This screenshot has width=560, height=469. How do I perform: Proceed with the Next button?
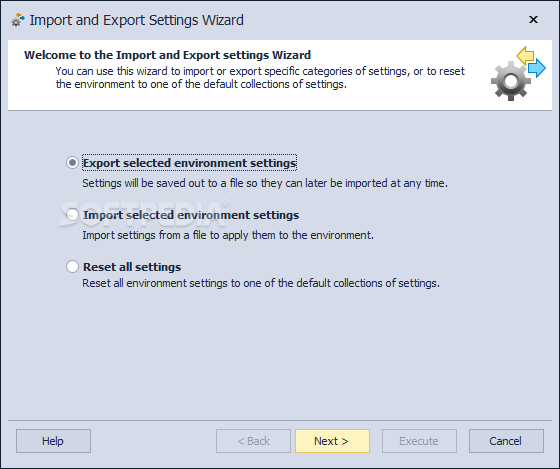click(x=332, y=441)
